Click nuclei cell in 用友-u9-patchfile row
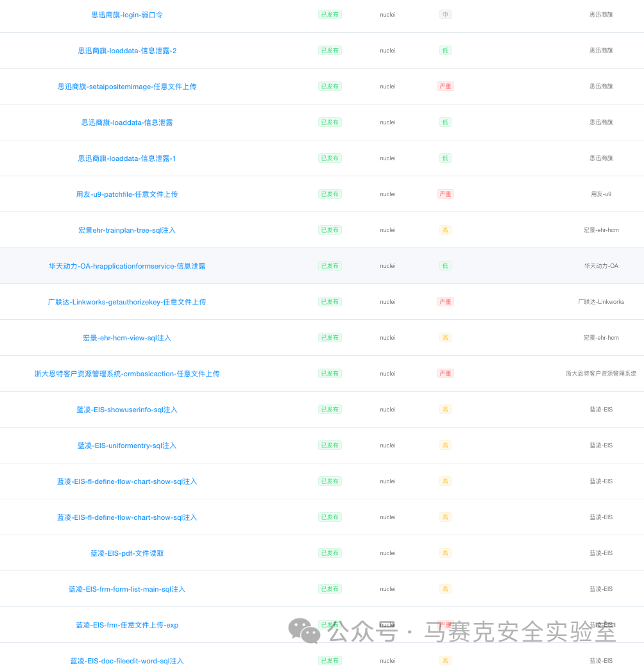 [x=387, y=194]
